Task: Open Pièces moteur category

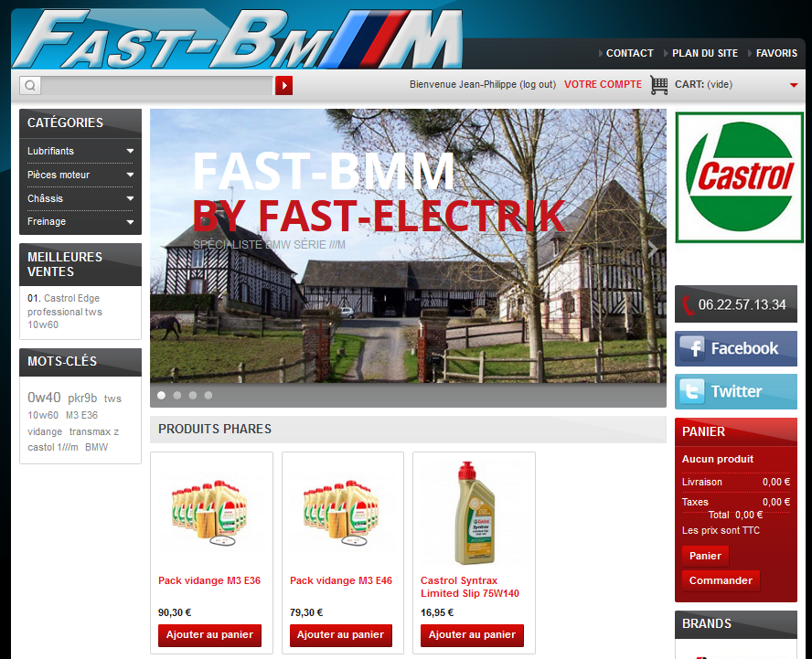Action: tap(59, 175)
